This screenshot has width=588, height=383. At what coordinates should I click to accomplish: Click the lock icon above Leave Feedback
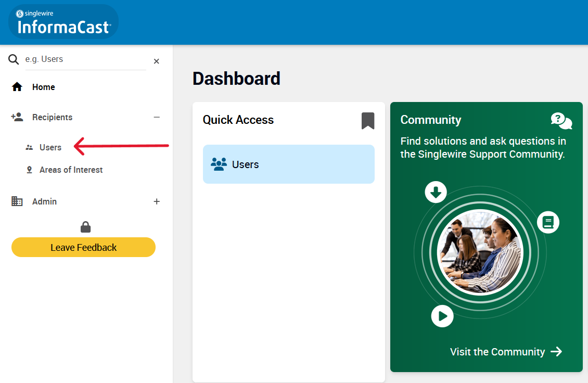click(85, 226)
